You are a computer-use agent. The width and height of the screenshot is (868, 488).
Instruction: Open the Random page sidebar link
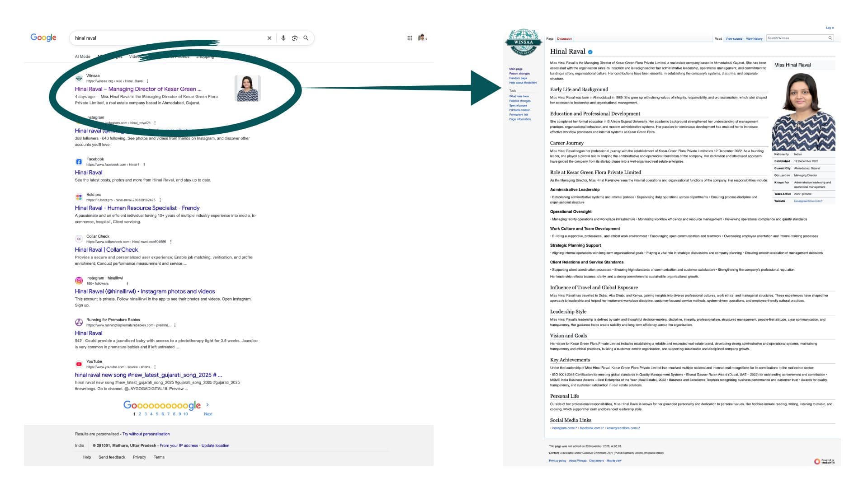point(518,78)
